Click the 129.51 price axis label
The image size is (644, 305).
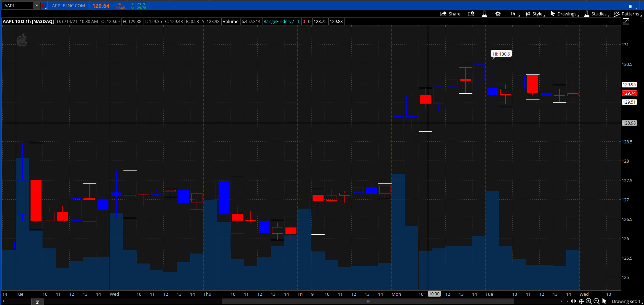pyautogui.click(x=629, y=102)
